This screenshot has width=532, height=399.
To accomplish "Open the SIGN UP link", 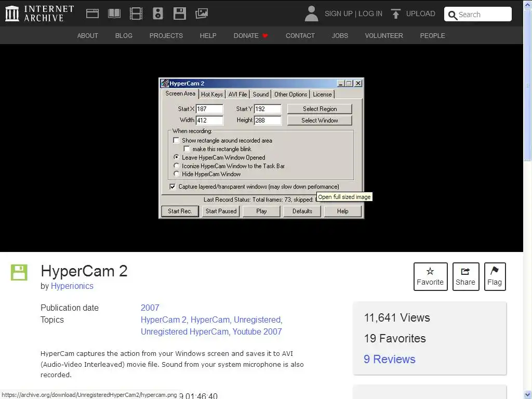I will (339, 14).
